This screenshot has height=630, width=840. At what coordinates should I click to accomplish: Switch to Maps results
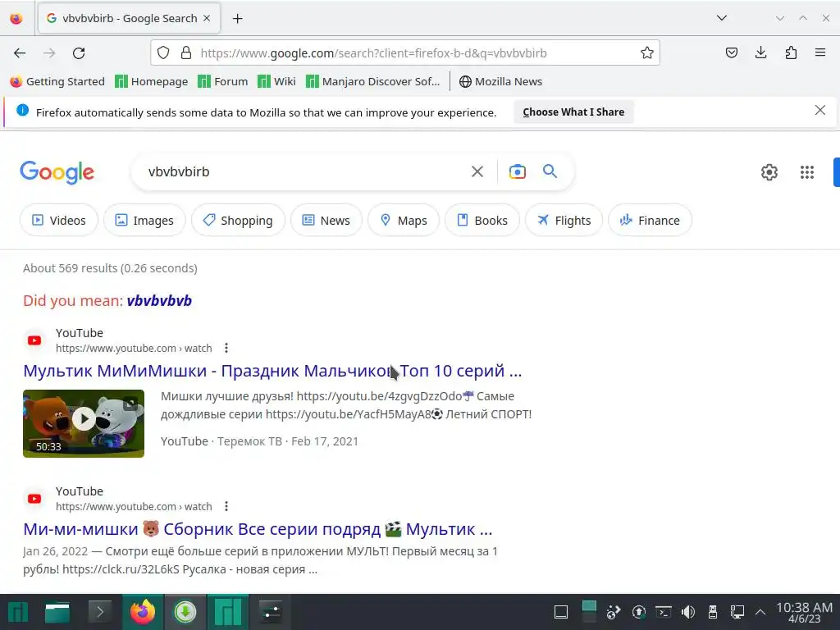tap(404, 220)
